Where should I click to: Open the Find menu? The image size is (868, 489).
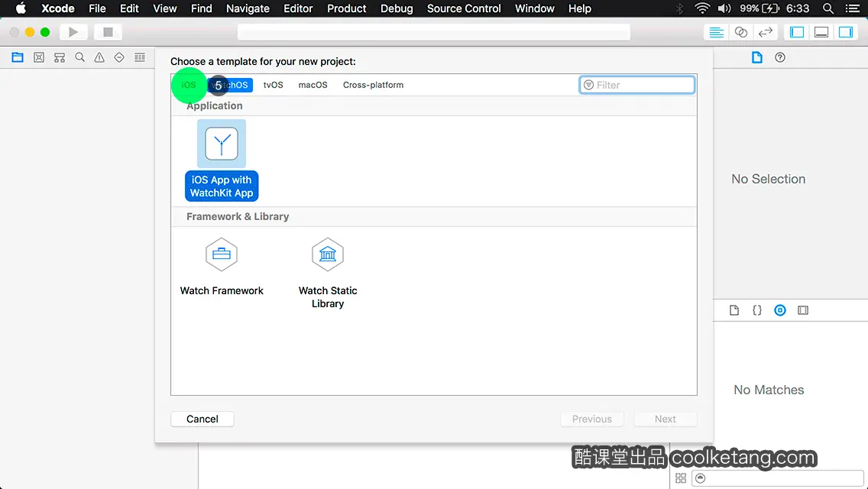coord(202,8)
